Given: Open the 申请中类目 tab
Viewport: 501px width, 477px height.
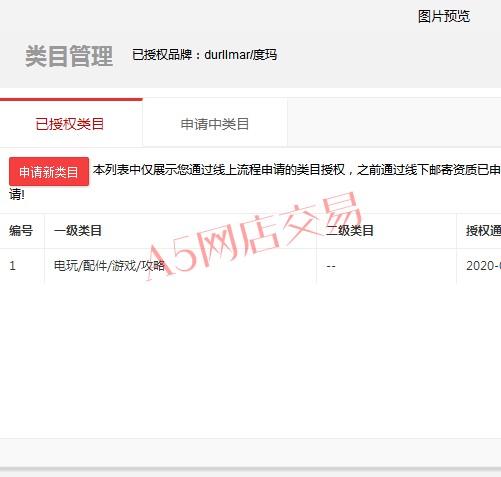Looking at the screenshot, I should point(215,124).
